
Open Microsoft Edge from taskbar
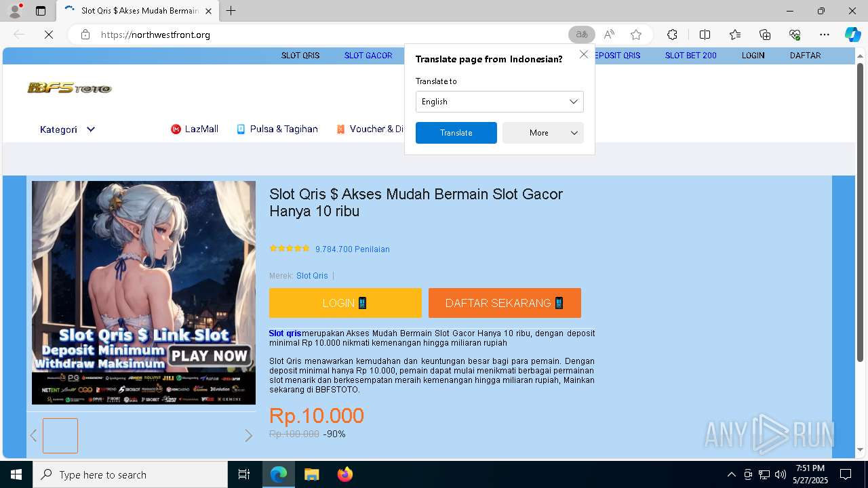pos(279,474)
